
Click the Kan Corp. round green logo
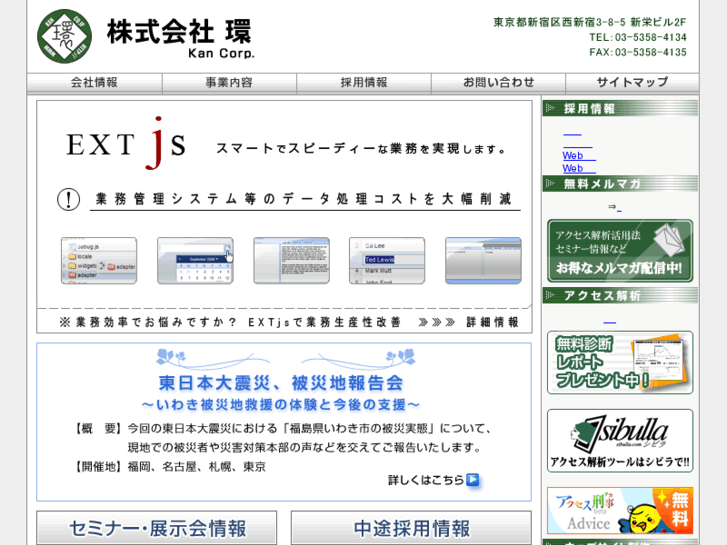64,36
